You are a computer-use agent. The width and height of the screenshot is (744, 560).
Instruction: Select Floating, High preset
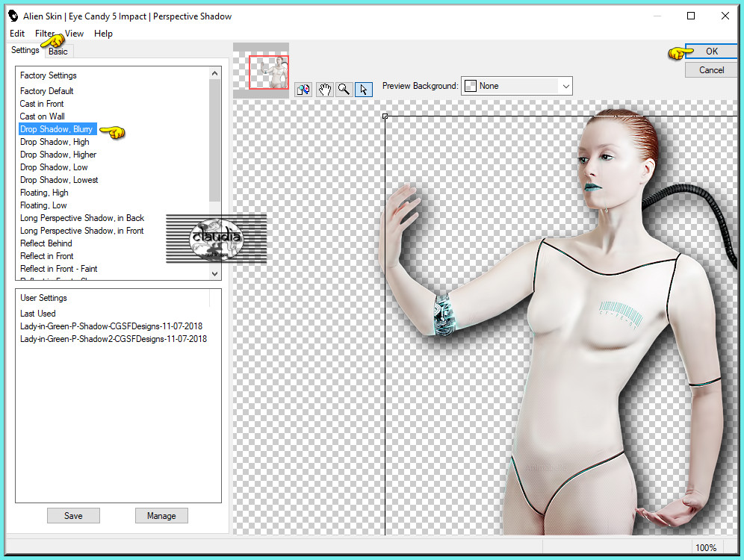[x=44, y=193]
